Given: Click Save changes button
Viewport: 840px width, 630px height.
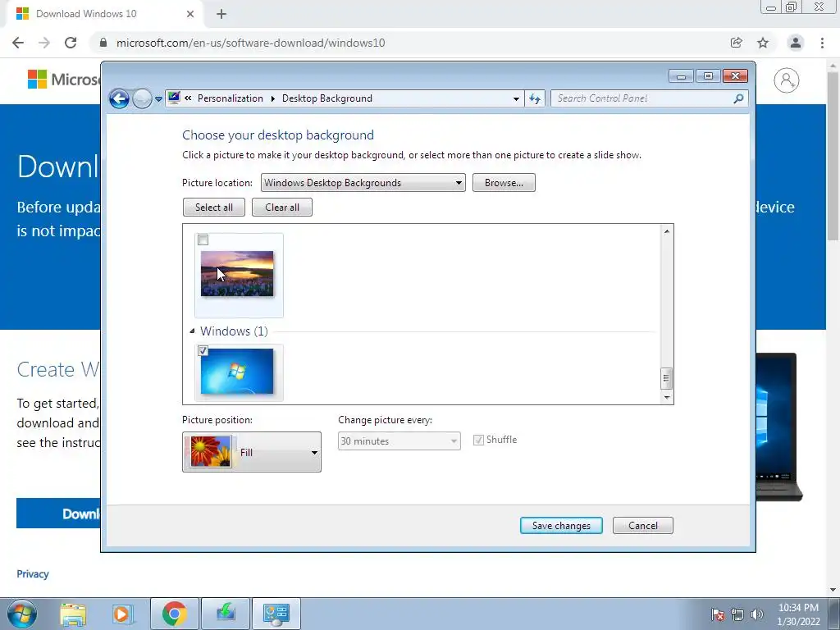Looking at the screenshot, I should click(x=561, y=526).
